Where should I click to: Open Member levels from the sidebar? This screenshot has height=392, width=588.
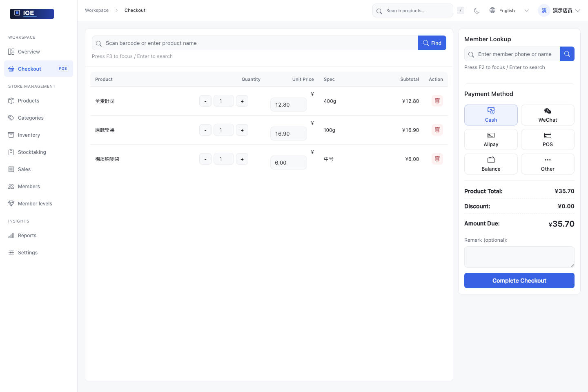click(x=38, y=204)
